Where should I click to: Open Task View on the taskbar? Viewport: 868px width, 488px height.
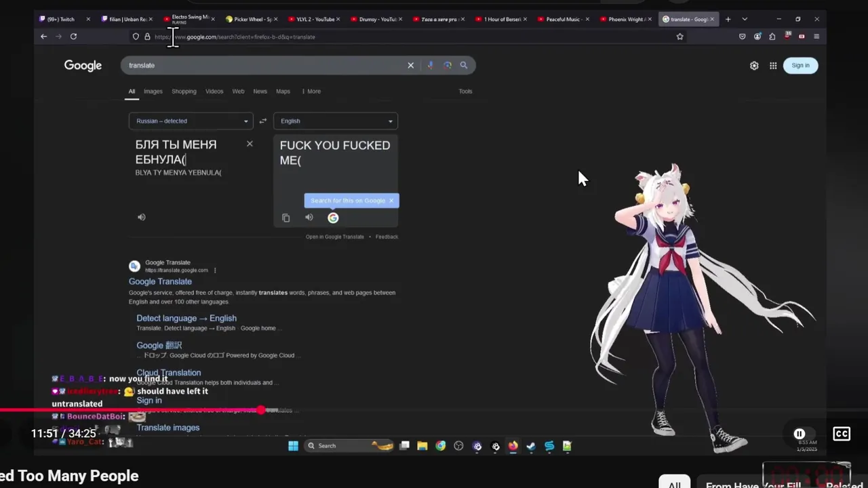(x=404, y=445)
